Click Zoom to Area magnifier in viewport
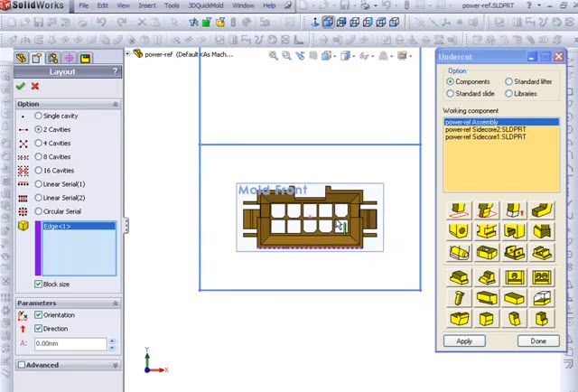 click(286, 56)
